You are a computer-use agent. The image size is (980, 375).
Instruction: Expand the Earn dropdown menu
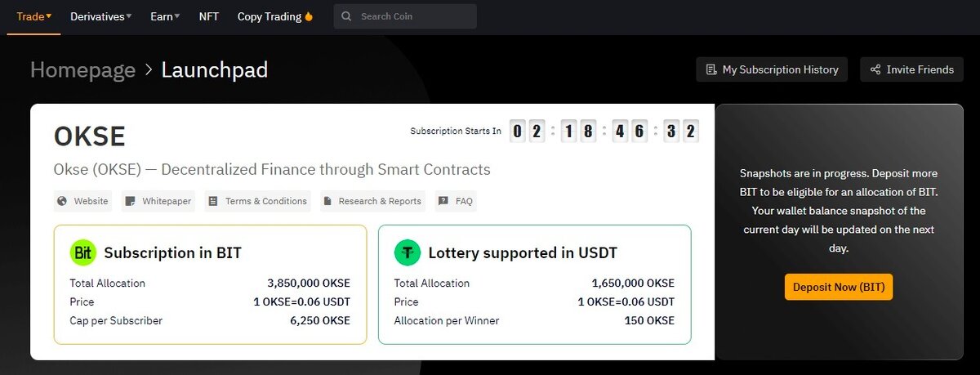tap(165, 16)
